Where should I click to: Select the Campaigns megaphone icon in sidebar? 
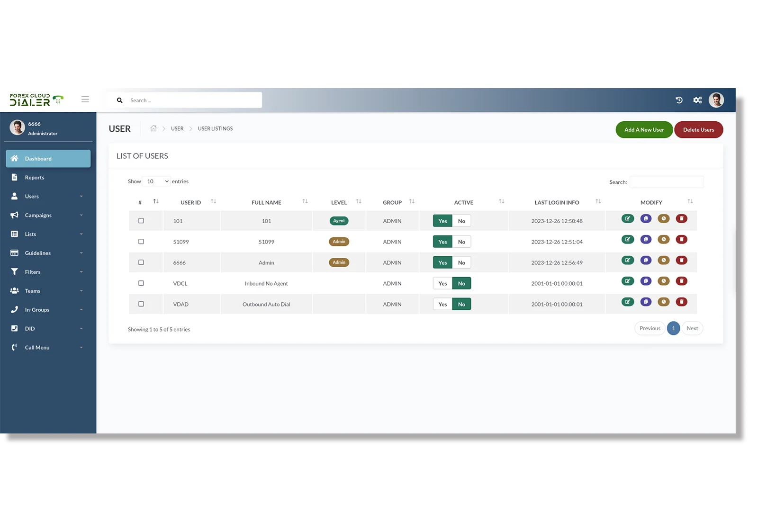click(14, 215)
